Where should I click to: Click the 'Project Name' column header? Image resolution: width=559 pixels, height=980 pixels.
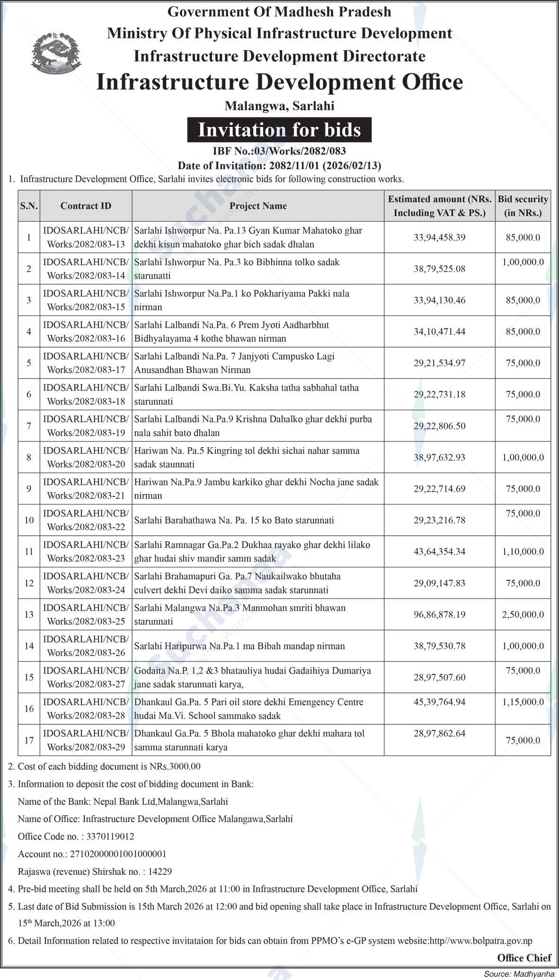tap(258, 206)
